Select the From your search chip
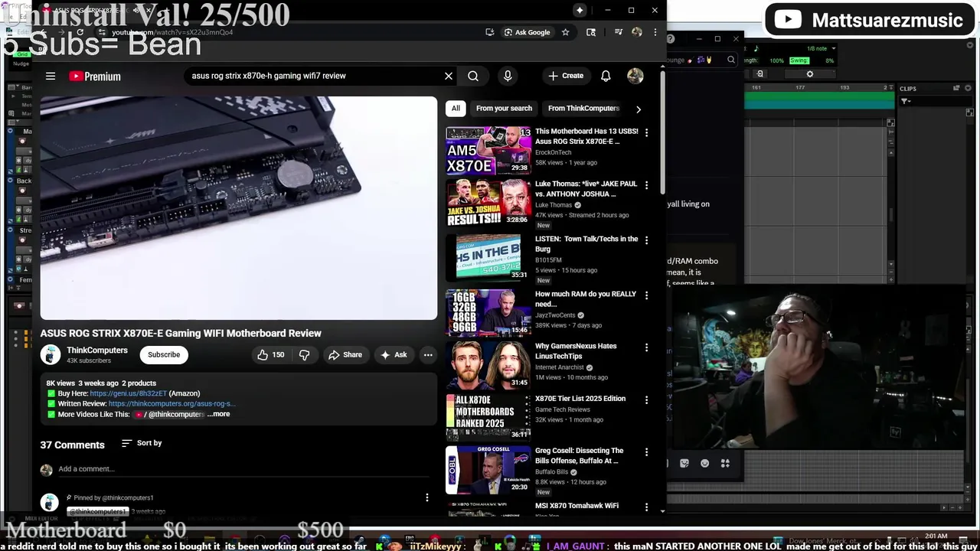Screen dimensions: 980x551 [504, 109]
